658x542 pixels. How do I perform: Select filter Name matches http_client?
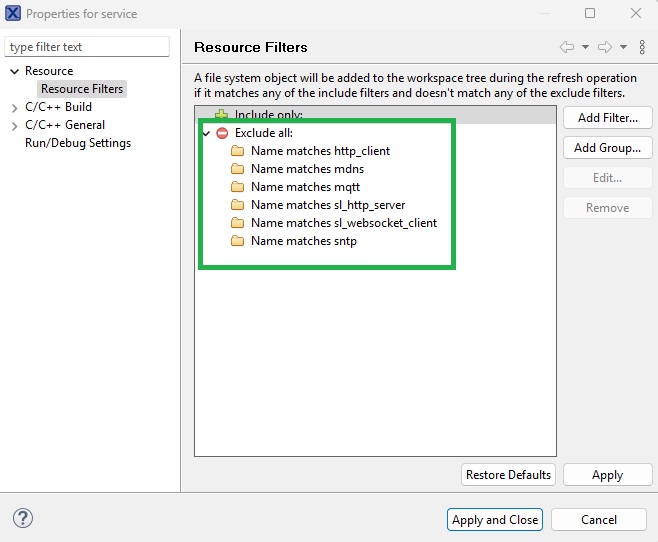[321, 151]
